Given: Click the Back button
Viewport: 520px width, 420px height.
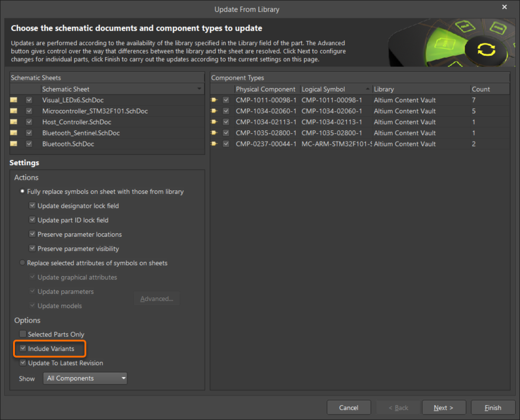Looking at the screenshot, I should (x=398, y=408).
